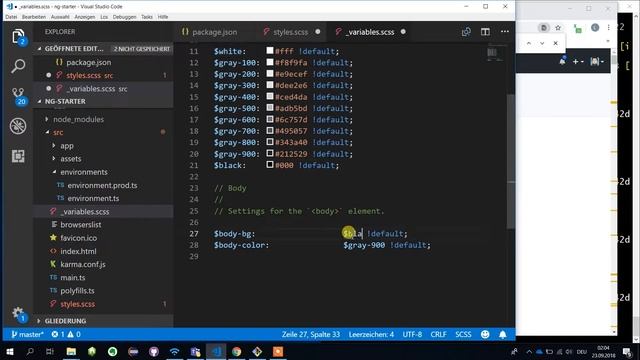Open karma.conf.js in the file tree
This screenshot has height=360, width=640.
point(82,264)
